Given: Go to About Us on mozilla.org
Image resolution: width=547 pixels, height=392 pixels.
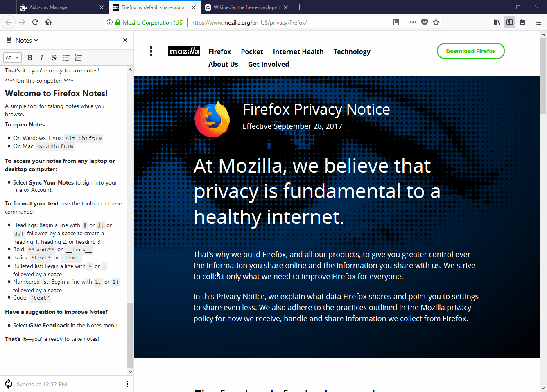Looking at the screenshot, I should click(223, 64).
